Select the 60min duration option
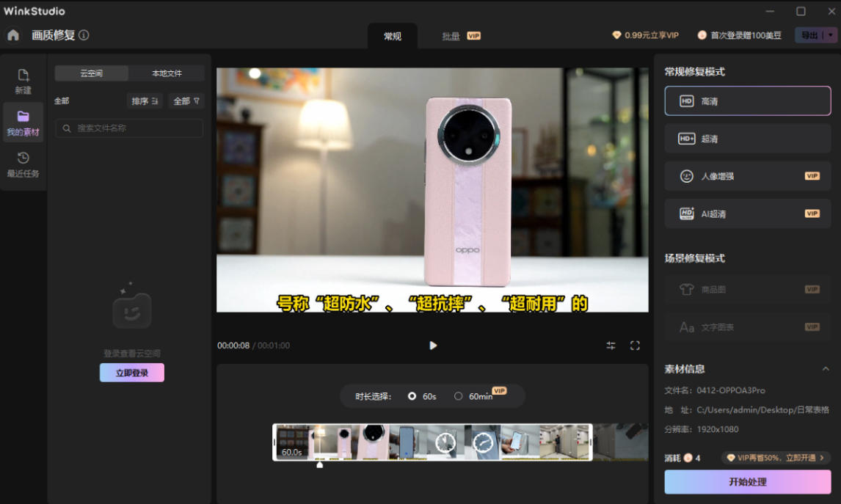The width and height of the screenshot is (841, 504). (x=459, y=396)
